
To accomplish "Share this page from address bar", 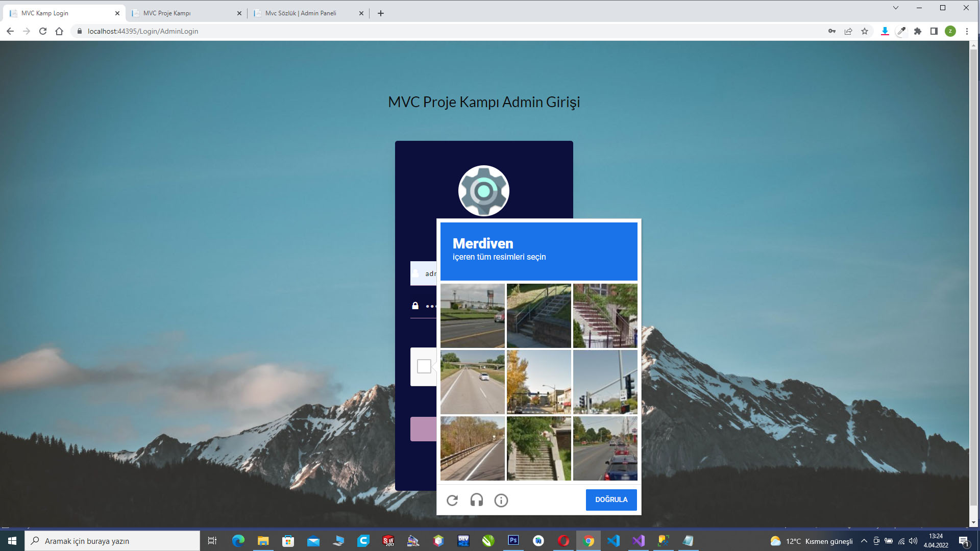I will pos(848,31).
